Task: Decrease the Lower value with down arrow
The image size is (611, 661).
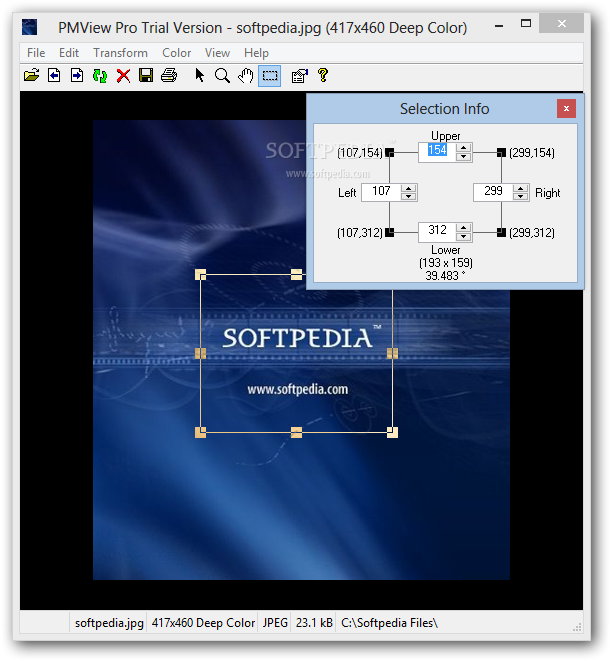Action: click(464, 236)
